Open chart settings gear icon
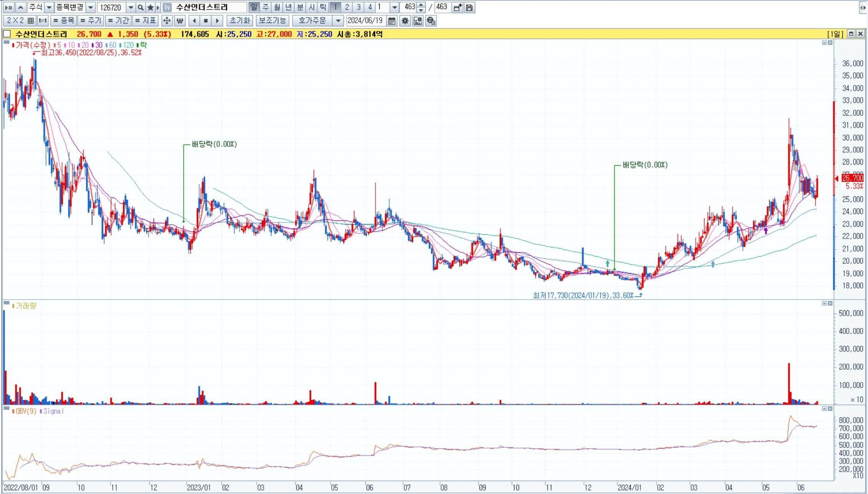 405,21
